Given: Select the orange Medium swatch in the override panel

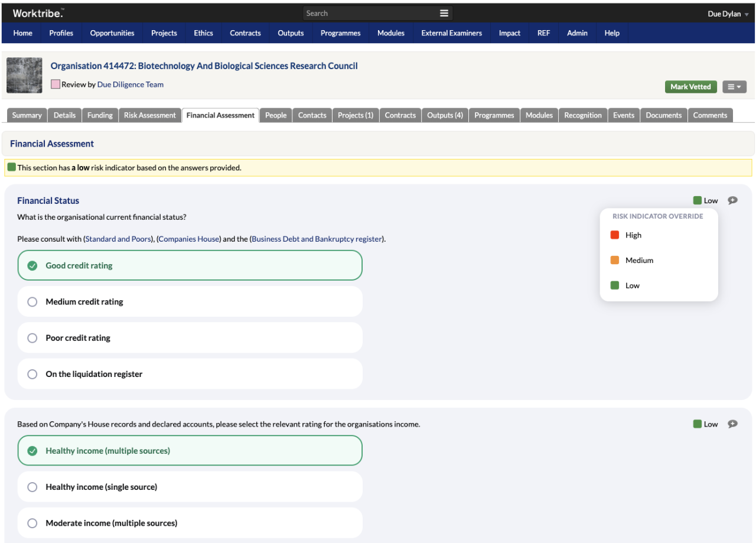Looking at the screenshot, I should pyautogui.click(x=616, y=260).
